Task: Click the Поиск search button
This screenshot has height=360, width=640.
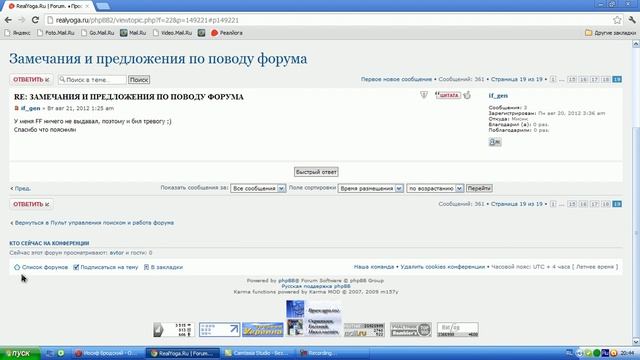Action: point(139,80)
